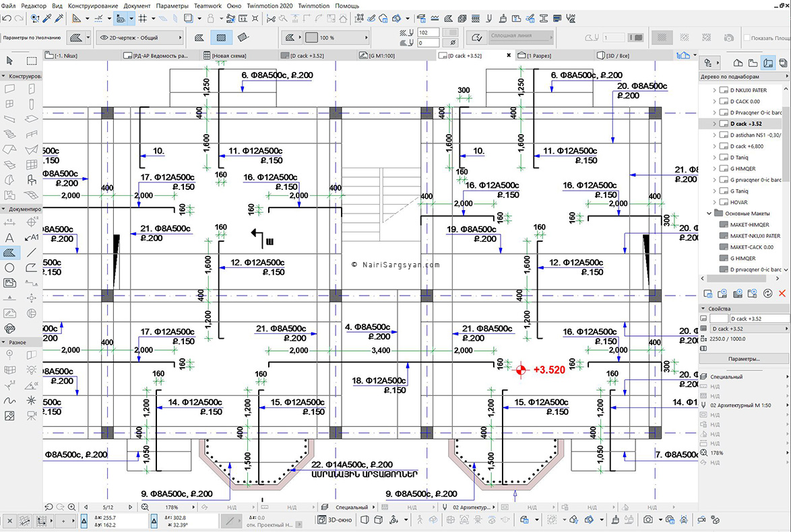
Task: Select the Arrow tool in the toolbox
Action: click(x=9, y=61)
